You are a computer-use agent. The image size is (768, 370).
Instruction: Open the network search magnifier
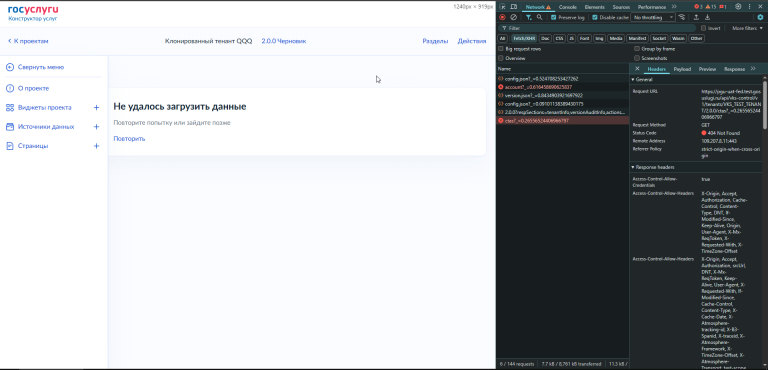[x=539, y=17]
